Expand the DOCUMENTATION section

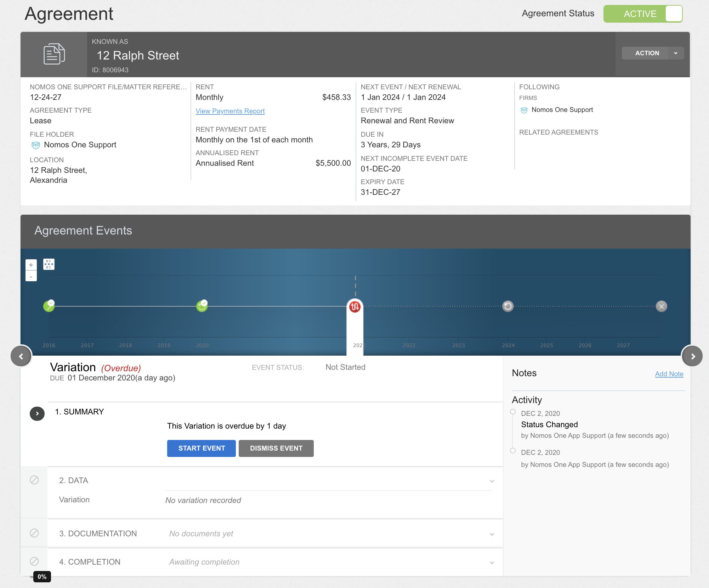click(492, 533)
